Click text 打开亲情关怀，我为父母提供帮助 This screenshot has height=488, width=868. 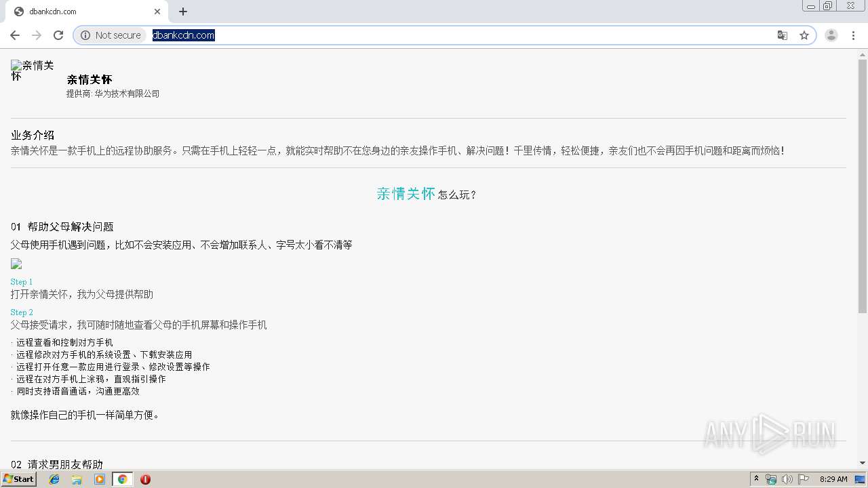pos(82,294)
